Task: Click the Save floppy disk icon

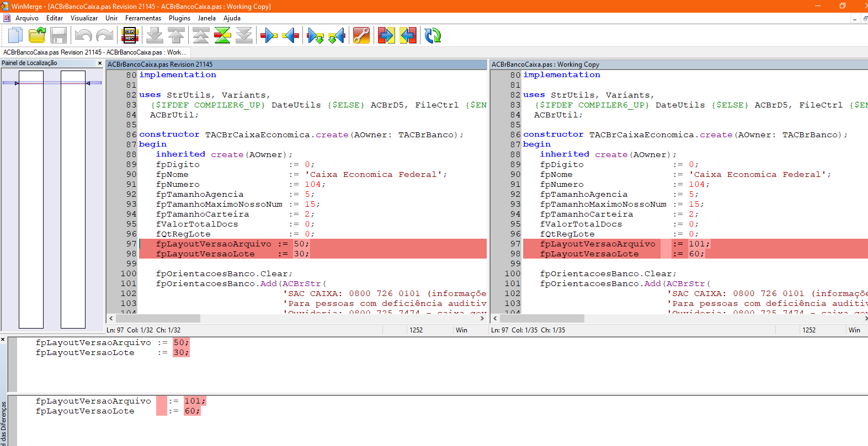Action: point(58,36)
